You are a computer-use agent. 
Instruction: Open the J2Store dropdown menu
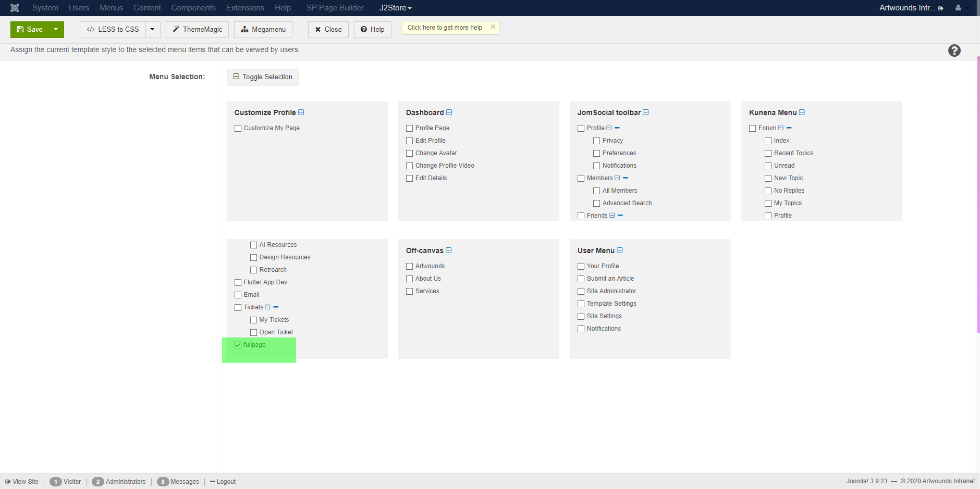click(395, 8)
